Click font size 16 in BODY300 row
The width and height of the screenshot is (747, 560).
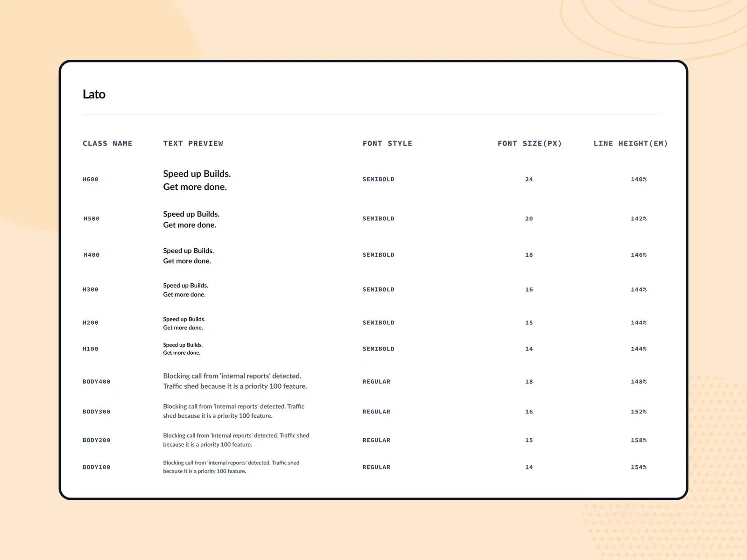click(529, 412)
